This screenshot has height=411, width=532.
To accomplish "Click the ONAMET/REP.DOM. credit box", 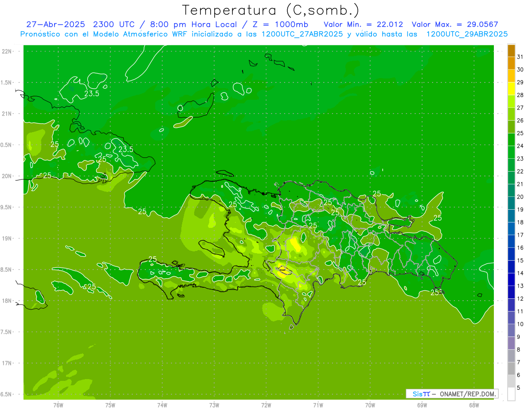I will coord(452,394).
